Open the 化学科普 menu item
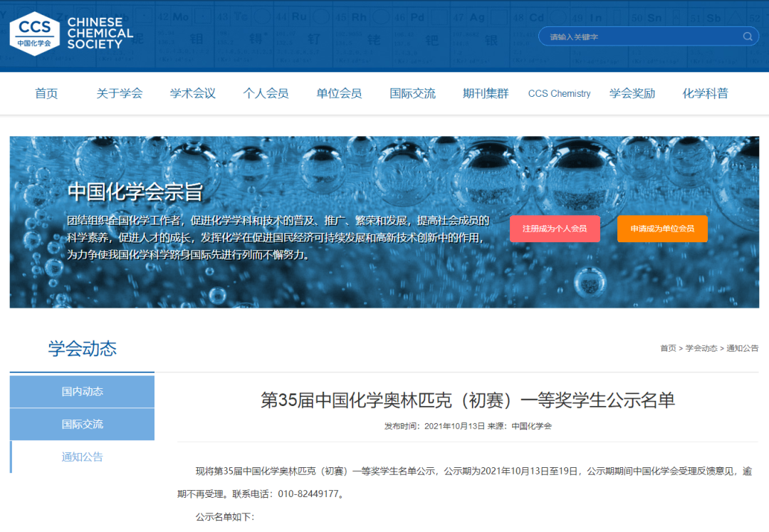Image resolution: width=769 pixels, height=532 pixels. (705, 93)
